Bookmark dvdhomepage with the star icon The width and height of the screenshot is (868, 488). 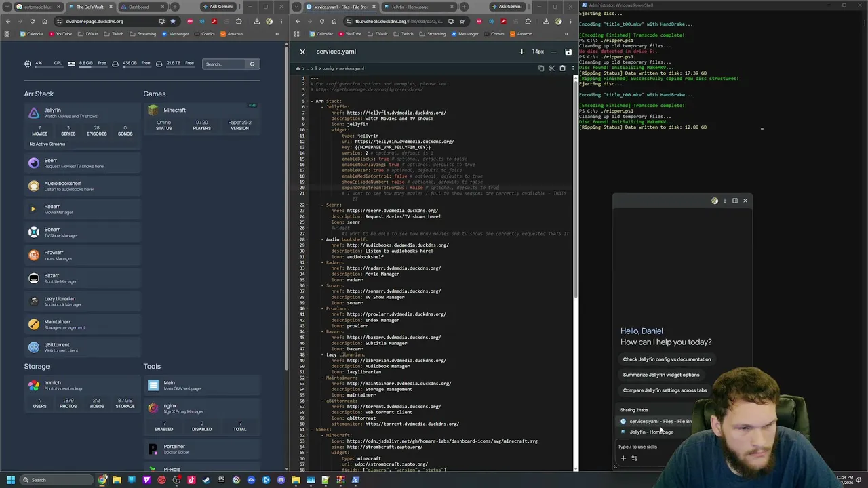(x=172, y=21)
